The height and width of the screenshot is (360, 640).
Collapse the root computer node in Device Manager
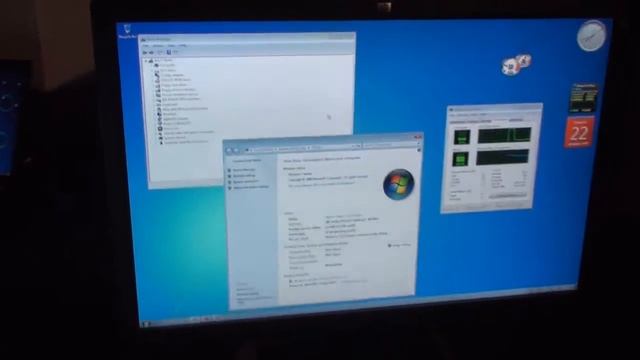(x=146, y=60)
